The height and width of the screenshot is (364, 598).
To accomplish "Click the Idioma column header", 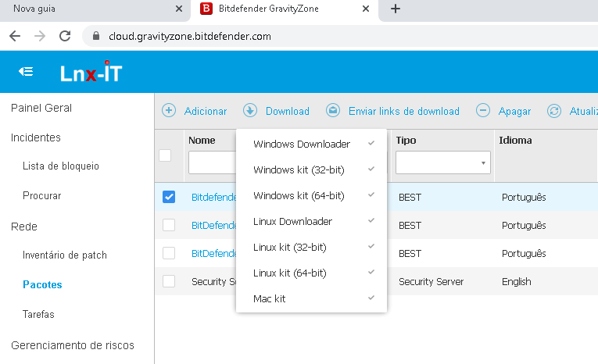I will click(x=515, y=141).
